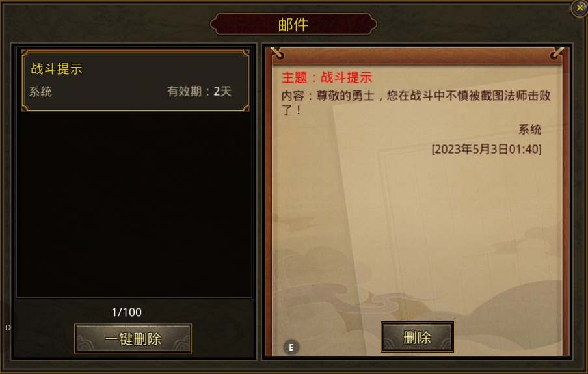This screenshot has width=588, height=374.
Task: Click the yellow 战斗提示 title in list
Action: pos(56,69)
